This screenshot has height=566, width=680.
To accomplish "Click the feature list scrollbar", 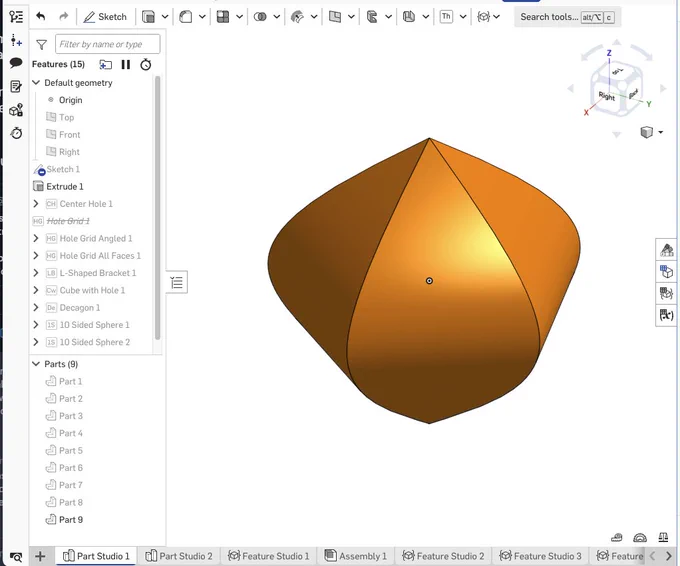I will tap(157, 207).
